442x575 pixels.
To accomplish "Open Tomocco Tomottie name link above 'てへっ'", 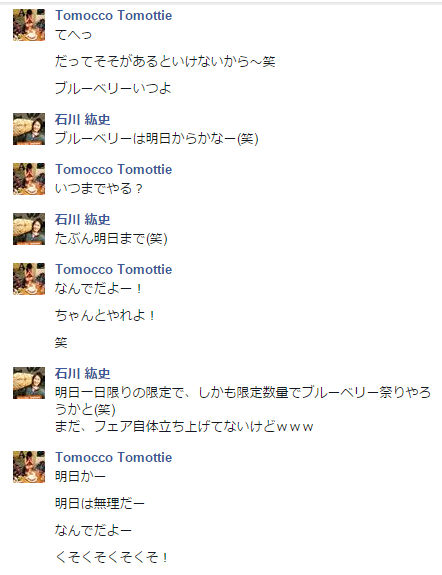I will click(114, 15).
